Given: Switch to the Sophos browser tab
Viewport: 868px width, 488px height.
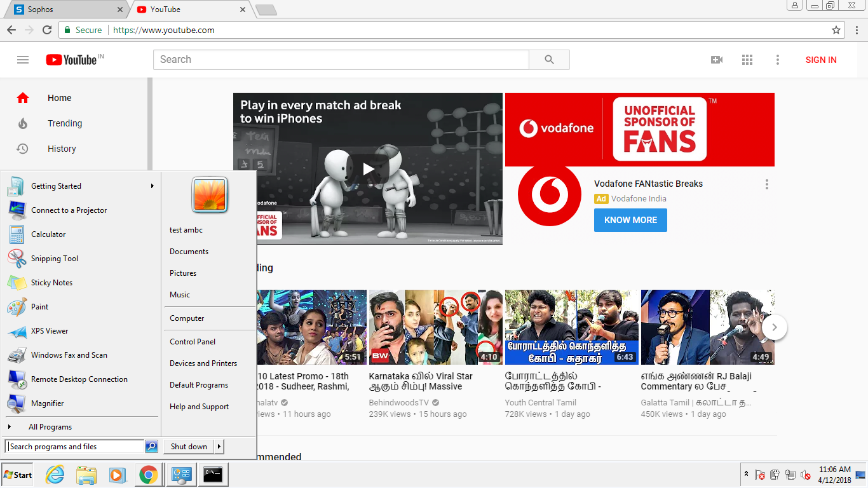Looking at the screenshot, I should click(x=67, y=10).
